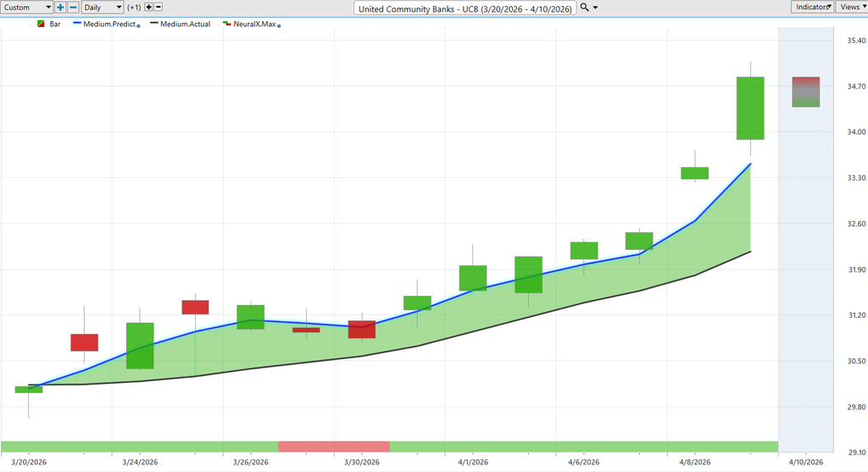Click the United Community Banks symbol field

pyautogui.click(x=465, y=8)
